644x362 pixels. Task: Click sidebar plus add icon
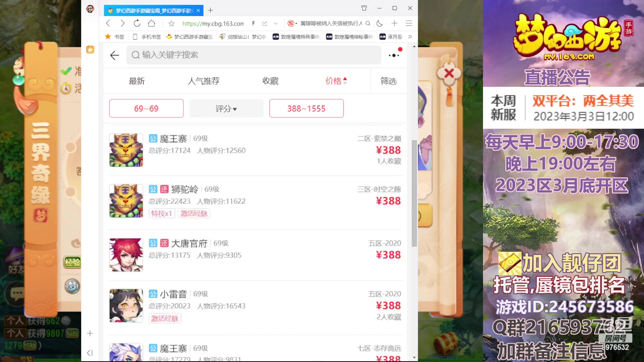(x=90, y=333)
